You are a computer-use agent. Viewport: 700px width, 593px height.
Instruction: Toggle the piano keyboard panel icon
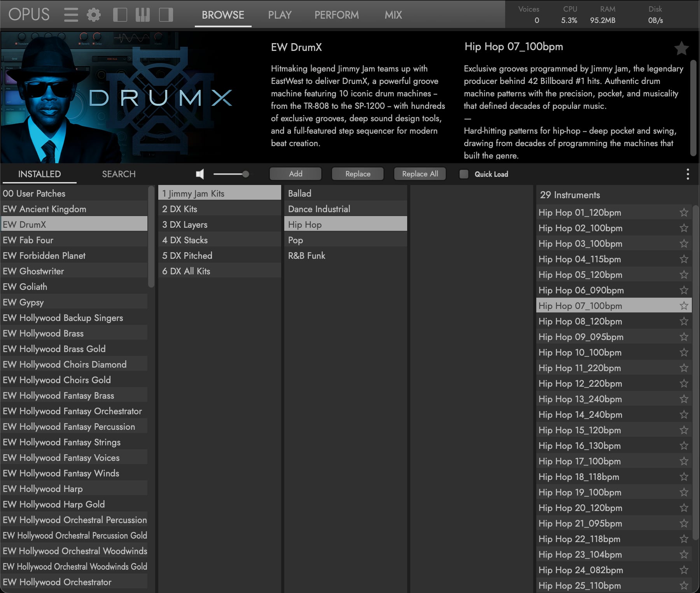point(143,15)
